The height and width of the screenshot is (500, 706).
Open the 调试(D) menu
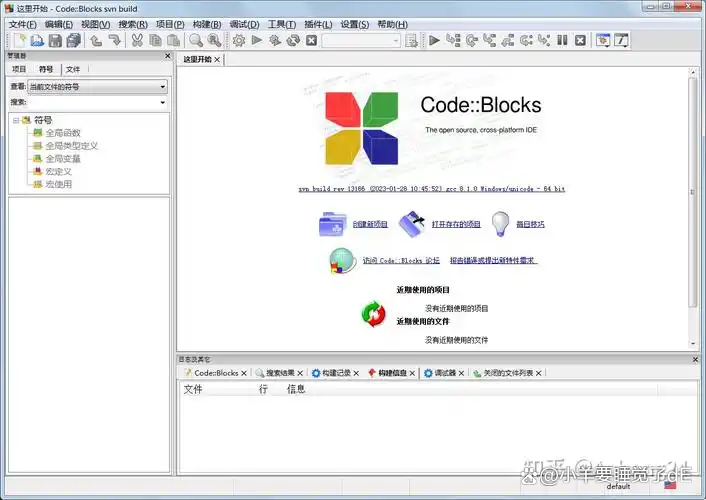pyautogui.click(x=244, y=24)
